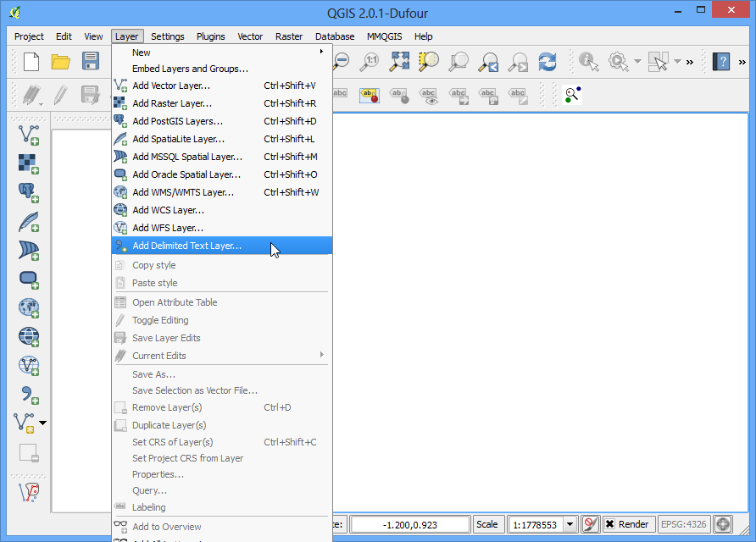The height and width of the screenshot is (542, 756).
Task: Click Add WFS Layer icon in sidebar
Action: point(29,366)
